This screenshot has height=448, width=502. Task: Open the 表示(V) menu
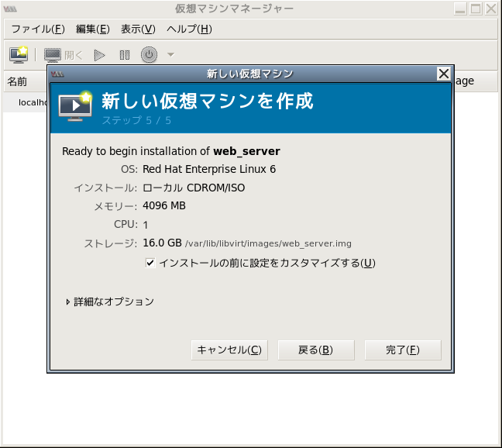pyautogui.click(x=138, y=29)
